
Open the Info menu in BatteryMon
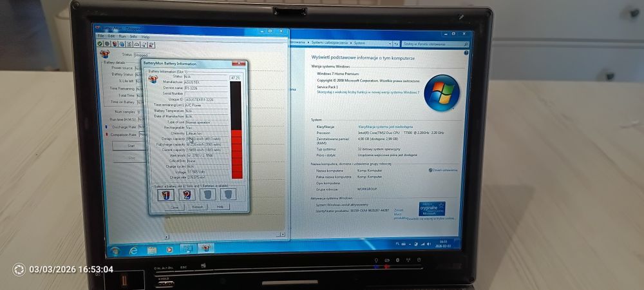coord(133,37)
